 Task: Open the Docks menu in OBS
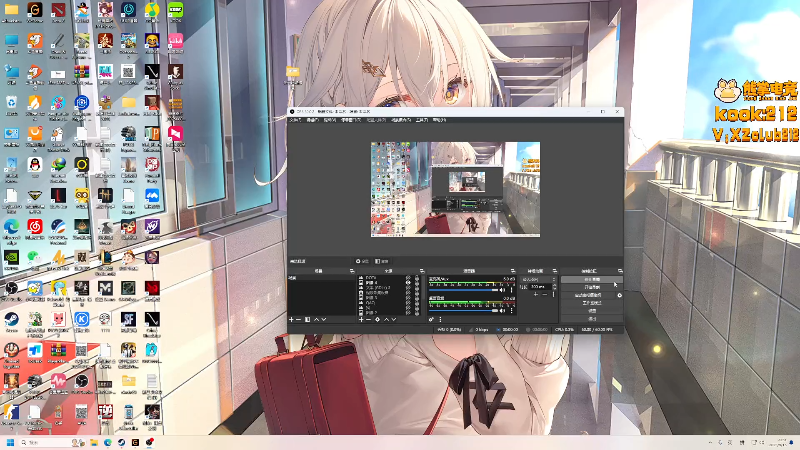click(351, 120)
